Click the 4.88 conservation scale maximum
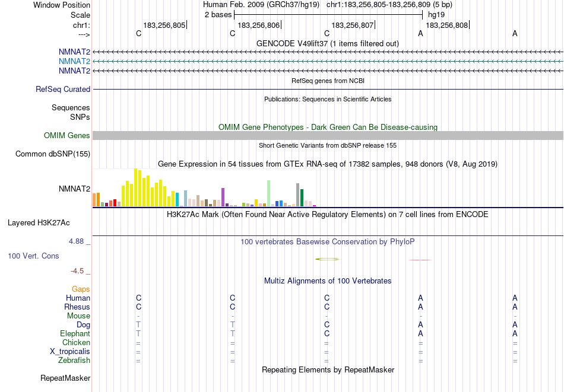The height and width of the screenshot is (392, 564). coord(77,241)
